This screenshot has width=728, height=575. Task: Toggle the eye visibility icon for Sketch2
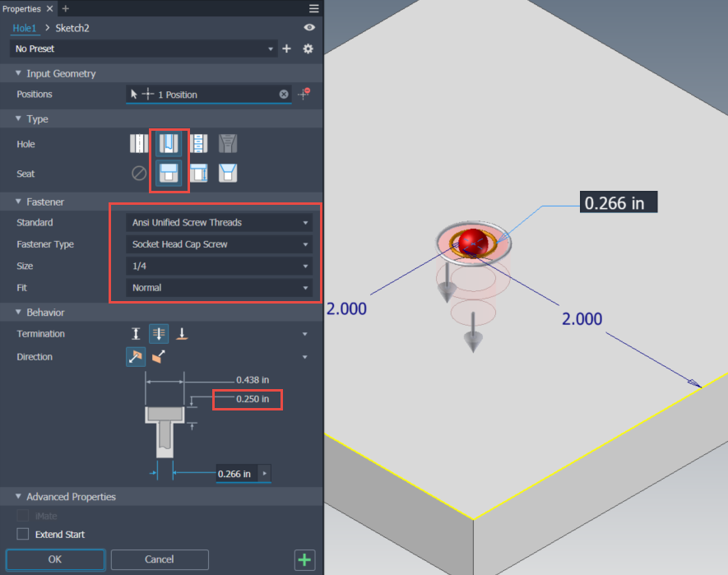[309, 28]
